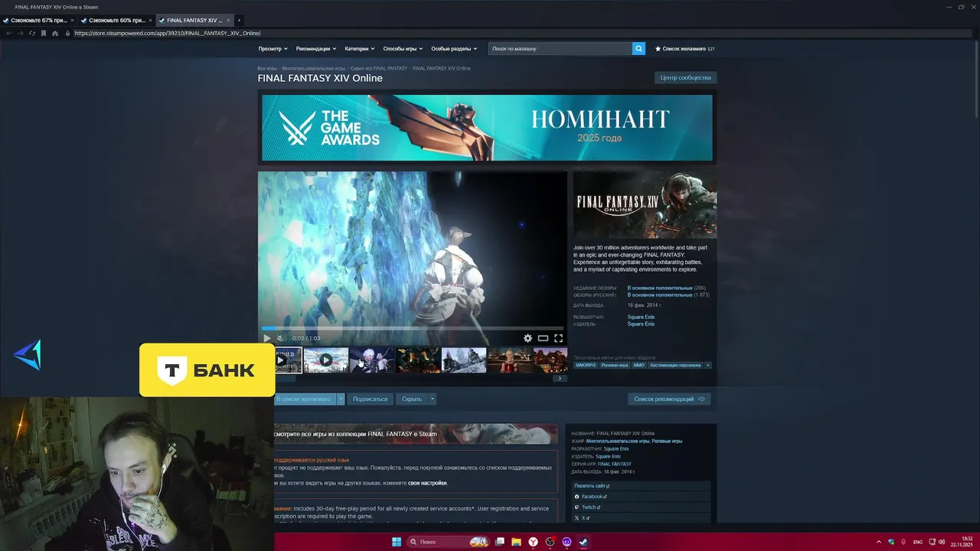Click publisher Square Enix link in издатель row
Image resolution: width=980 pixels, height=551 pixels.
click(x=641, y=324)
